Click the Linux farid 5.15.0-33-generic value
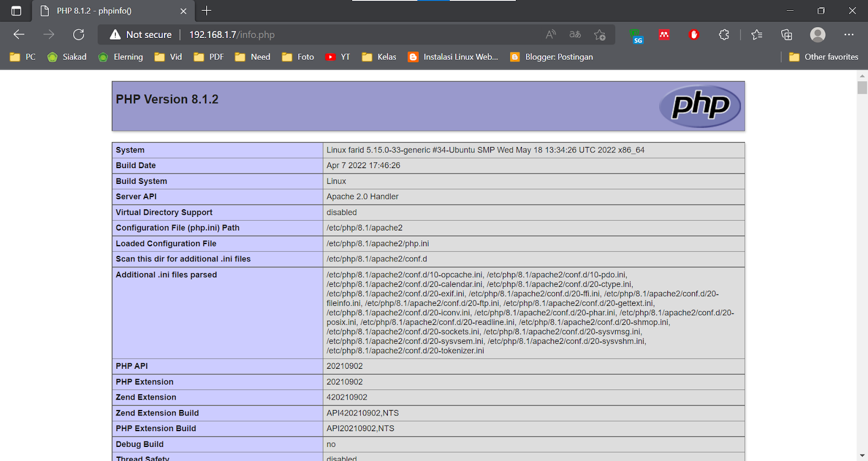The width and height of the screenshot is (868, 461). 486,150
